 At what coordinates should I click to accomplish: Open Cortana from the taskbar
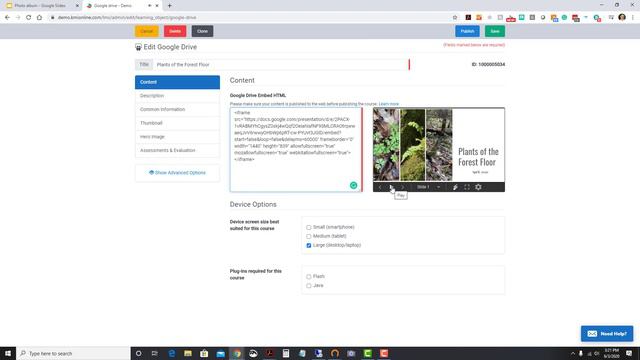pyautogui.click(x=139, y=353)
